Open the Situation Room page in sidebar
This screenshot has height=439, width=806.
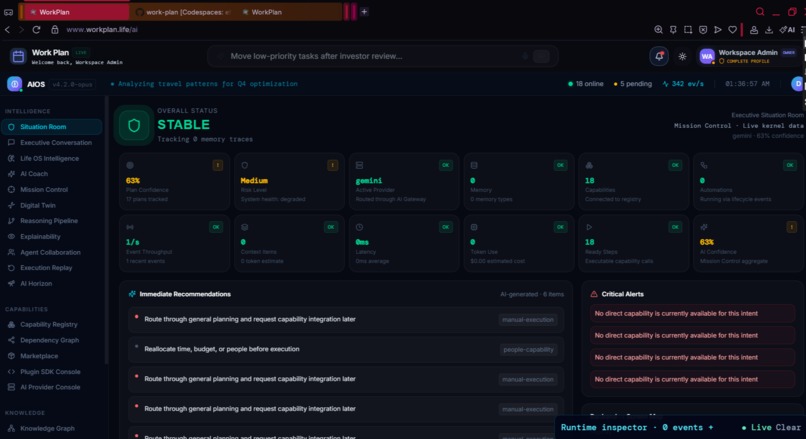(51, 127)
